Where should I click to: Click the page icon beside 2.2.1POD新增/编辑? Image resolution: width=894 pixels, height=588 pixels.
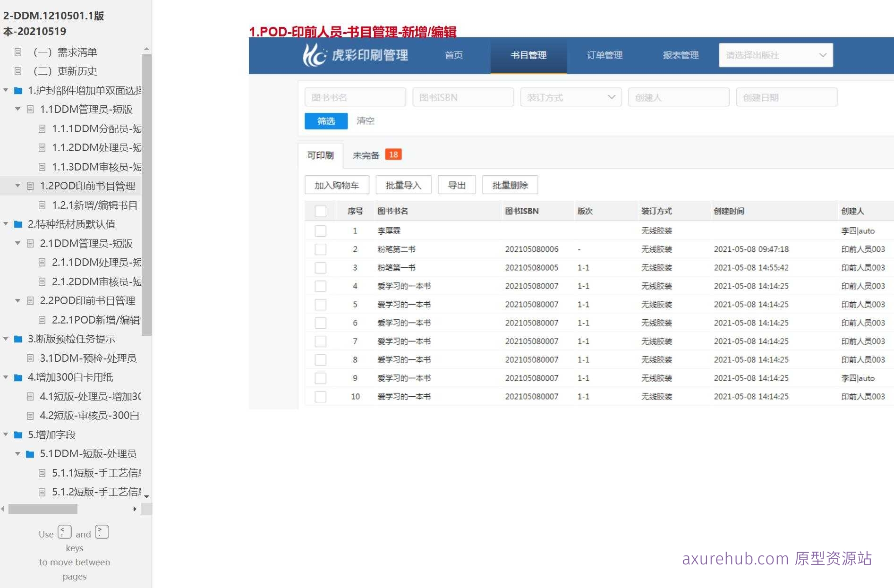pos(42,320)
